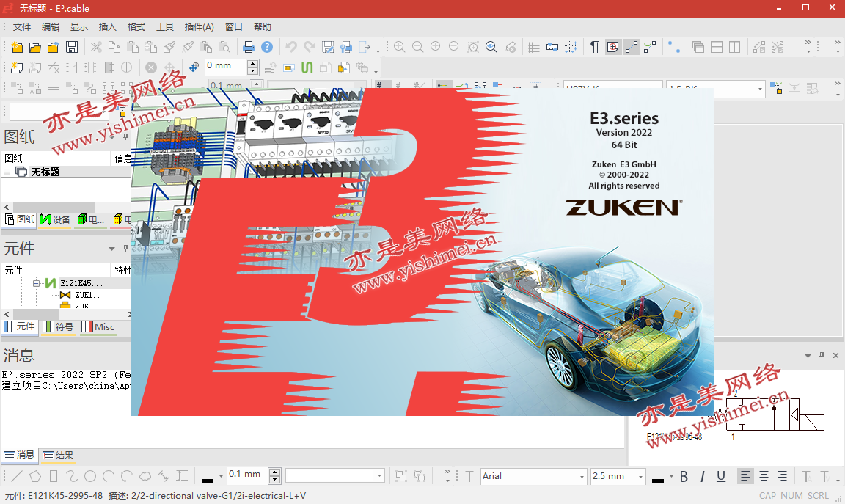
Task: Select the ZUK1 item in component tree
Action: tap(88, 295)
